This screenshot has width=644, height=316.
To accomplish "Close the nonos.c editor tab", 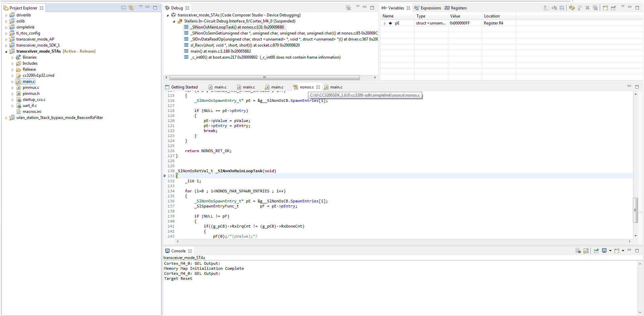I will (x=318, y=87).
